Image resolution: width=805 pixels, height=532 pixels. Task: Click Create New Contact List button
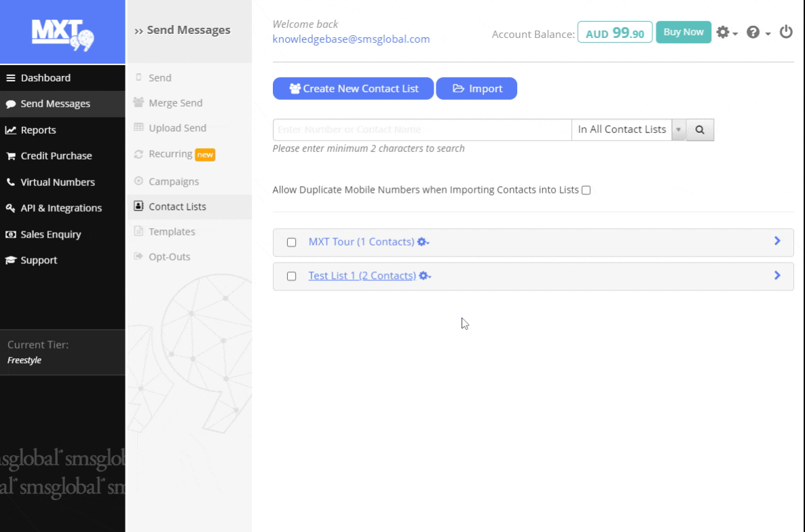click(353, 89)
